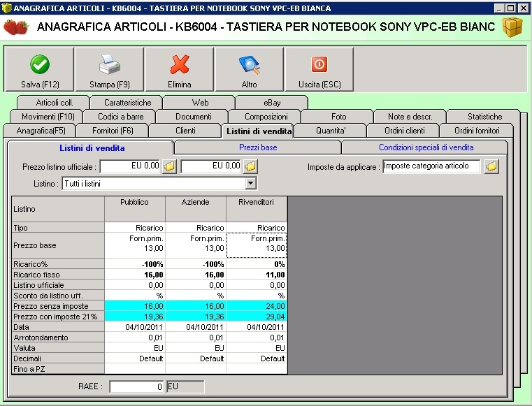Switch to the Fornitori (F6) tab
Viewport: 532px width, 406px height.
click(x=113, y=131)
